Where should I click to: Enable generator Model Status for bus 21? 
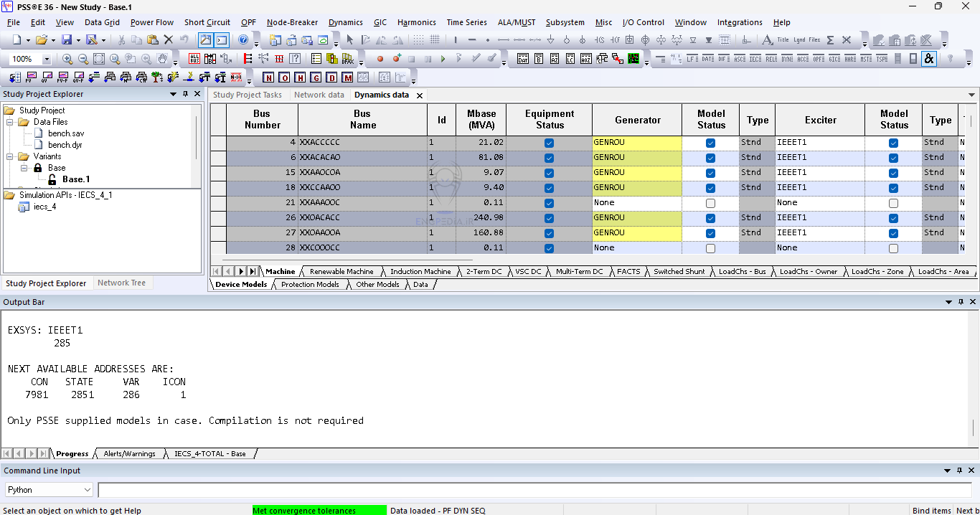point(710,203)
